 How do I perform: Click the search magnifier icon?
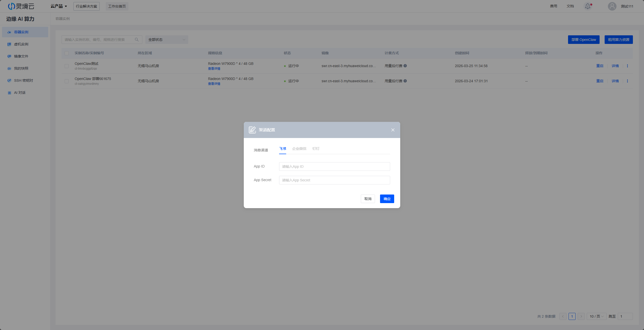(137, 40)
